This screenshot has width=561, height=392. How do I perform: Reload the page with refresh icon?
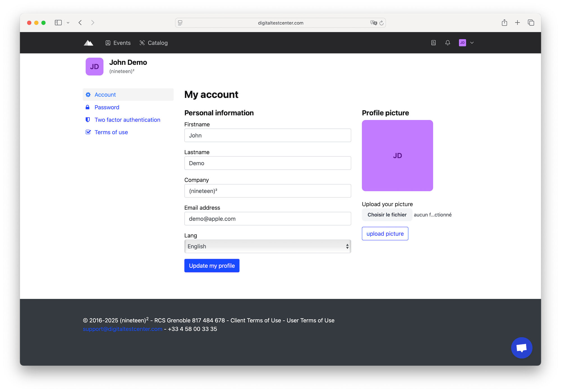[x=381, y=23]
